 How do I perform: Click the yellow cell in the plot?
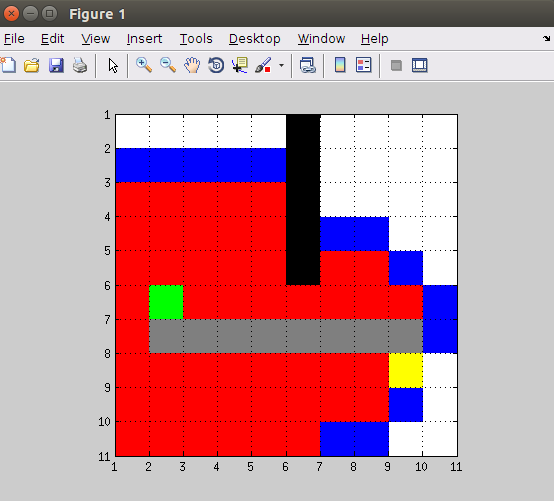[x=406, y=370]
